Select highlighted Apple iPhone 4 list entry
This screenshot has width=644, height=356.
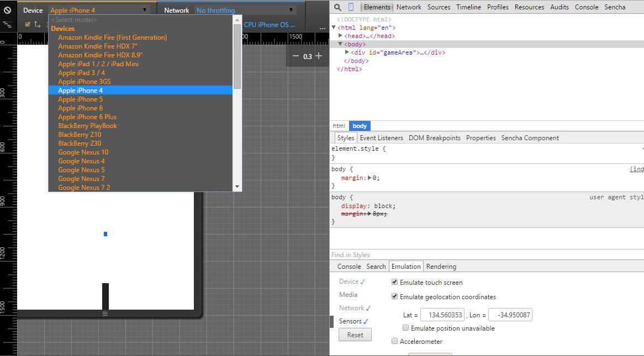click(140, 91)
